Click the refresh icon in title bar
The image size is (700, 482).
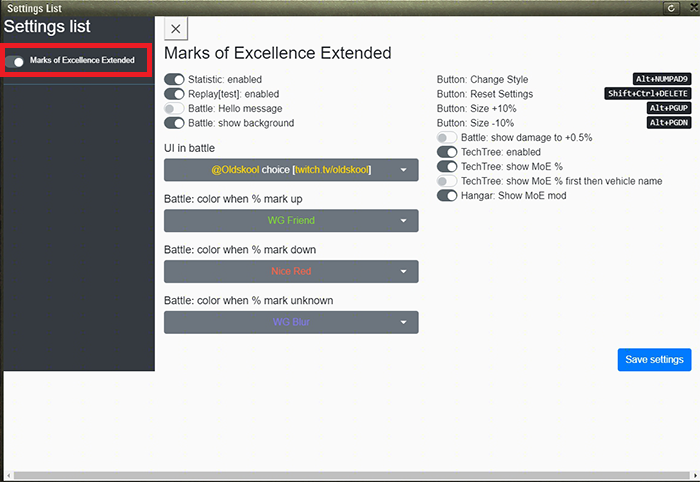coord(671,8)
